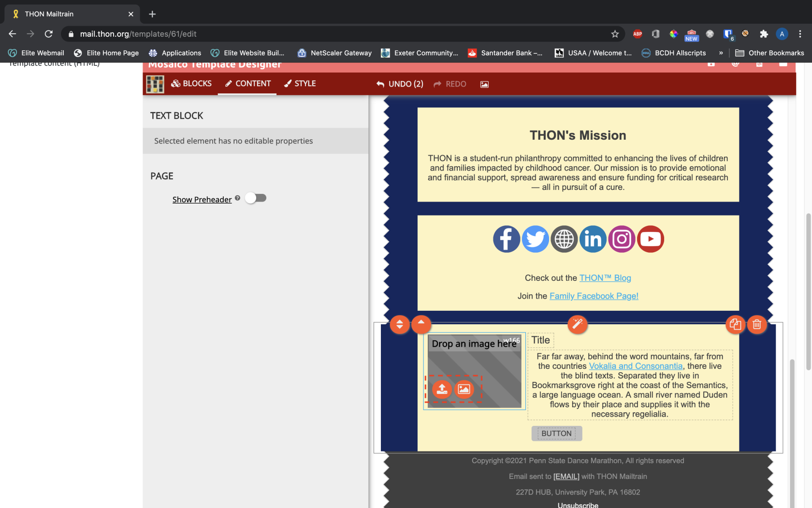Click the Facebook social icon

tap(506, 239)
